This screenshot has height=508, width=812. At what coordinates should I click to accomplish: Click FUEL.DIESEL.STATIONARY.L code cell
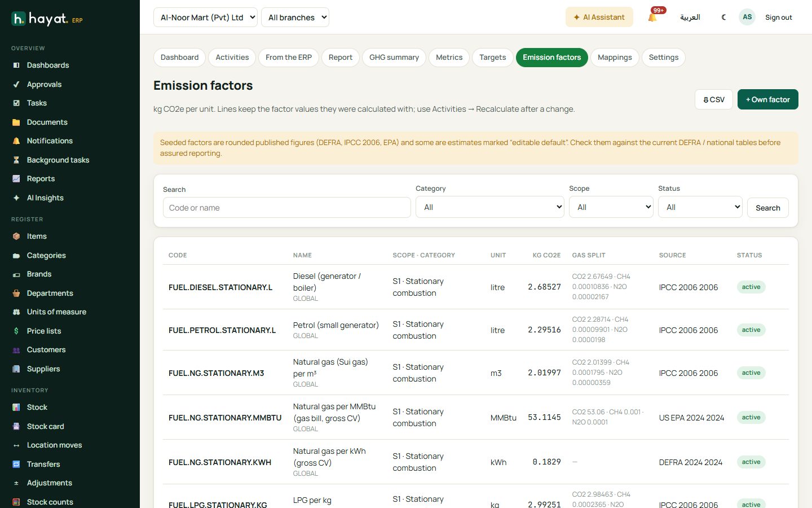220,287
